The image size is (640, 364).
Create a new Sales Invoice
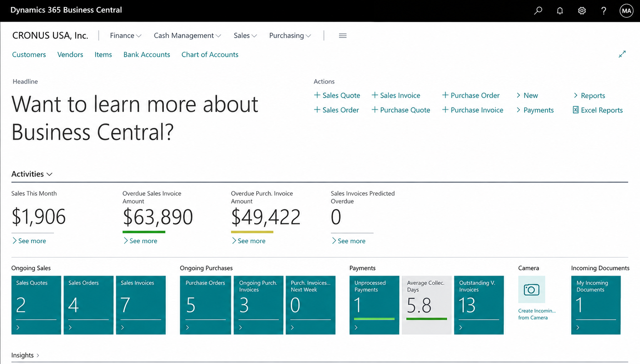pyautogui.click(x=396, y=95)
